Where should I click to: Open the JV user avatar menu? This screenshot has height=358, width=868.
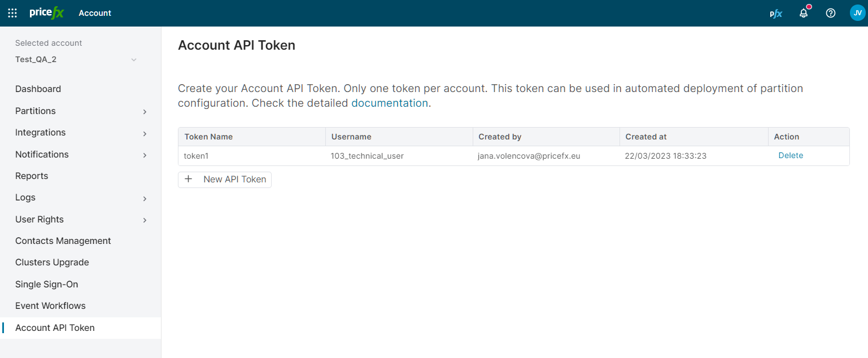point(857,13)
